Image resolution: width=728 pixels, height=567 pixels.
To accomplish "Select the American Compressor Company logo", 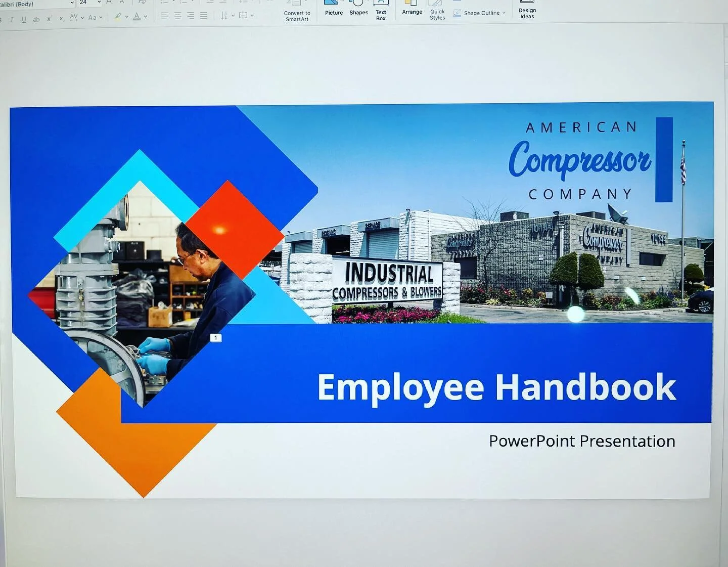I will pos(590,160).
